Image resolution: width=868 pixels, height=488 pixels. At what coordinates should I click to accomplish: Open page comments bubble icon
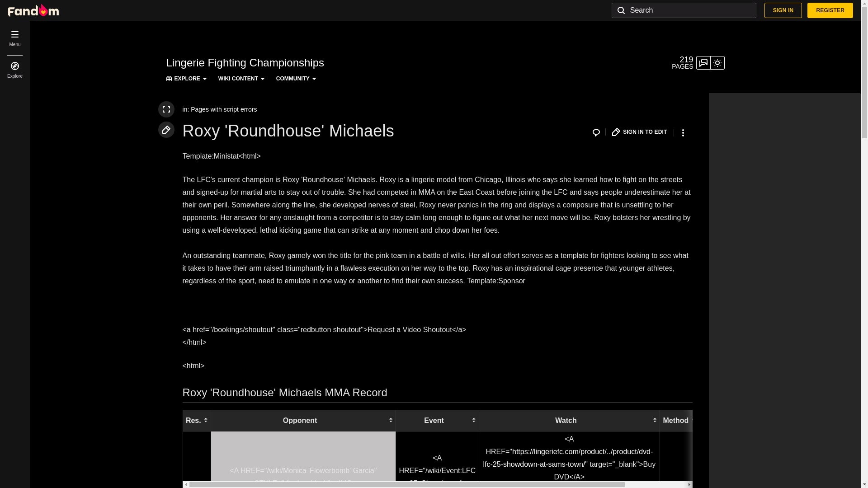(596, 132)
